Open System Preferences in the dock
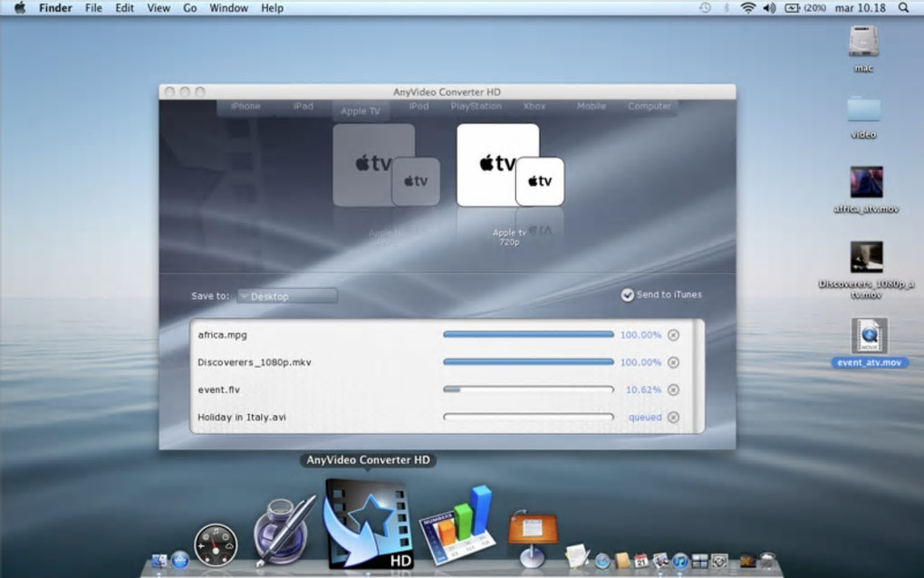924x578 pixels. click(x=719, y=560)
